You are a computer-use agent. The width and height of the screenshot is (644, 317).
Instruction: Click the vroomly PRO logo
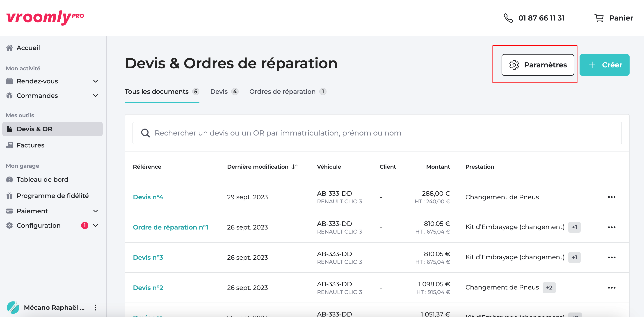(x=45, y=18)
